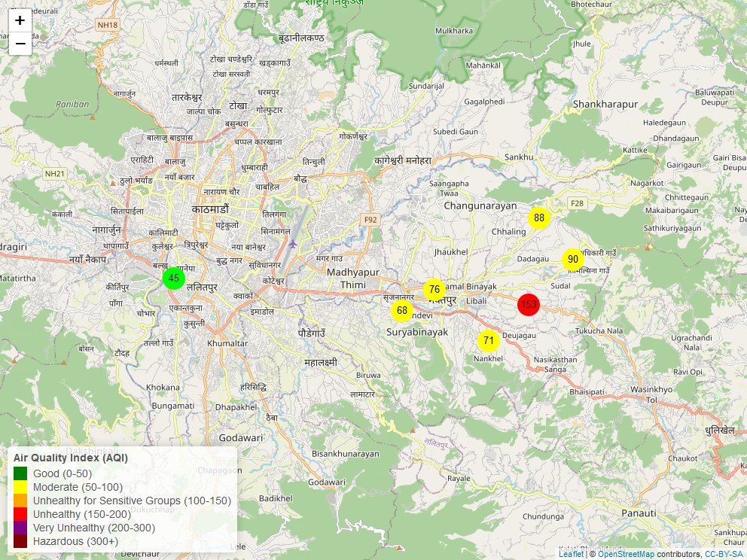747x560 pixels.
Task: Click the Chaukot place label
Action: click(682, 458)
